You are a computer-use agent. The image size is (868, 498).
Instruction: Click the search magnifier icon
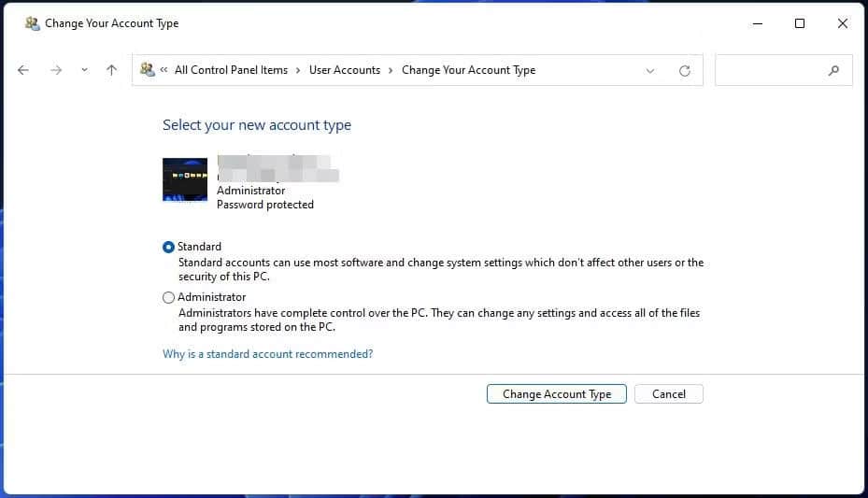833,70
